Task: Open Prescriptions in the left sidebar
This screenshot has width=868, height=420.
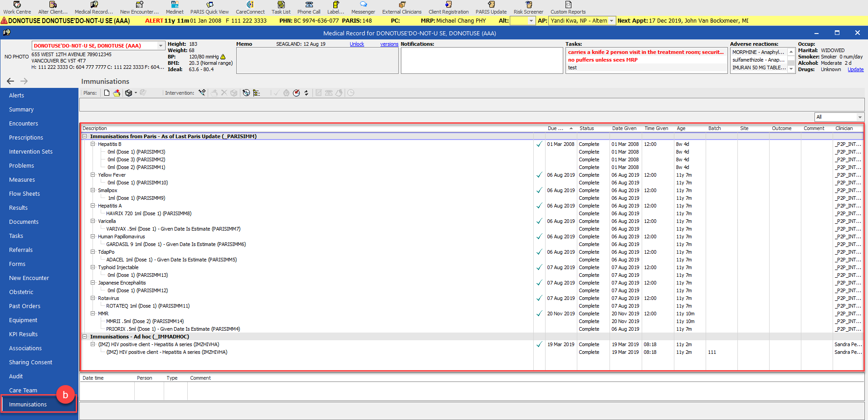Action: tap(26, 138)
